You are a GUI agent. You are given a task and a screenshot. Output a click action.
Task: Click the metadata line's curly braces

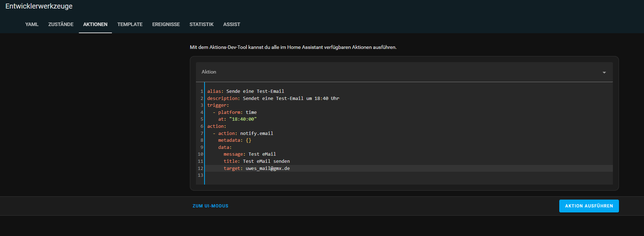point(249,140)
